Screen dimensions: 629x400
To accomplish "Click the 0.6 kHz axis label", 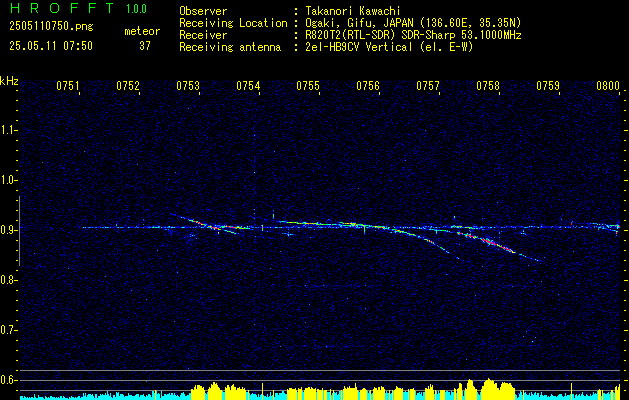I will click(9, 380).
